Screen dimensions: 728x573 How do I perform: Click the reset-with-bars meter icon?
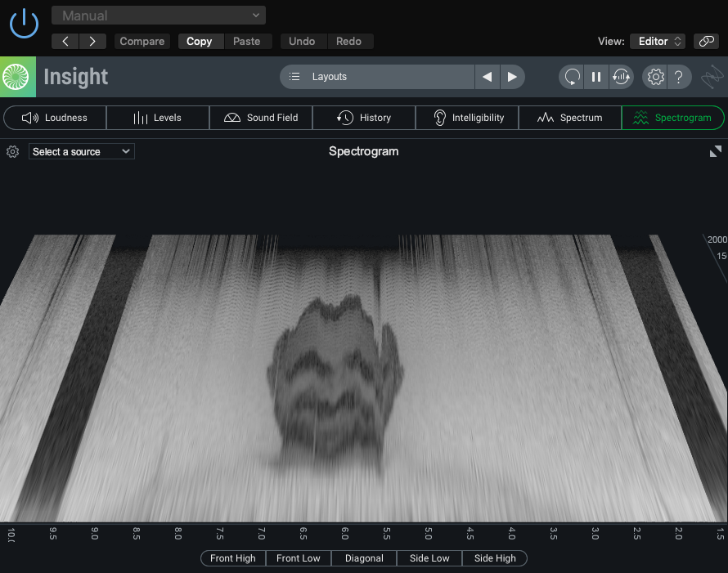(x=621, y=77)
